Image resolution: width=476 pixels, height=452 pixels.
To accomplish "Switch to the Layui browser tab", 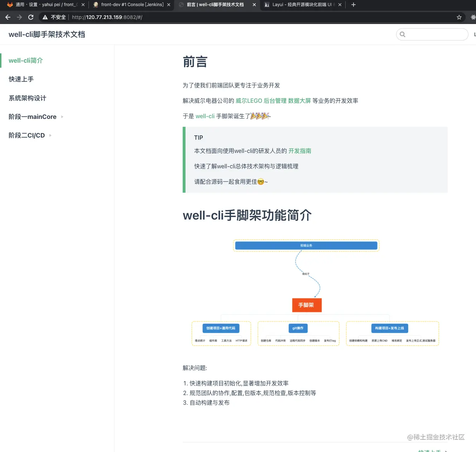I will pos(301,5).
